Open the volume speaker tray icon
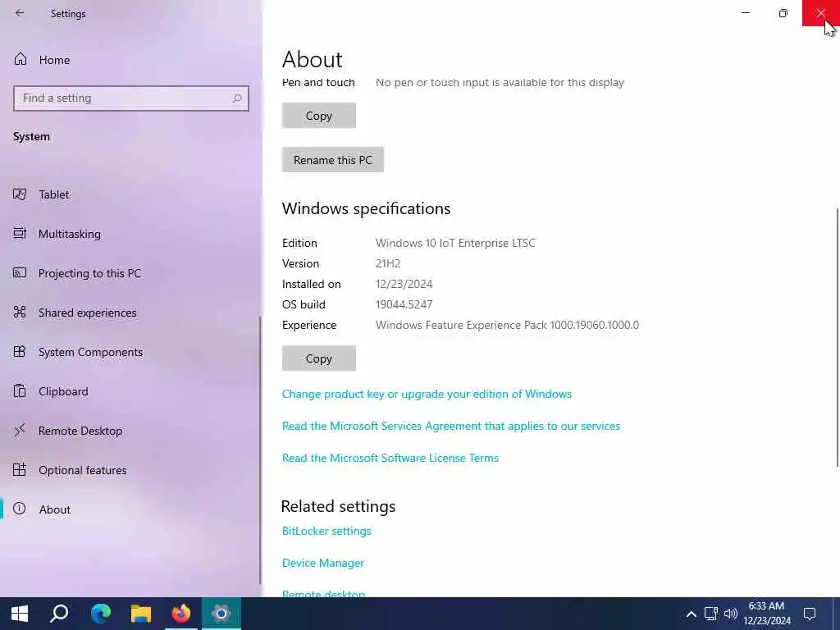Viewport: 840px width, 630px height. [x=730, y=614]
